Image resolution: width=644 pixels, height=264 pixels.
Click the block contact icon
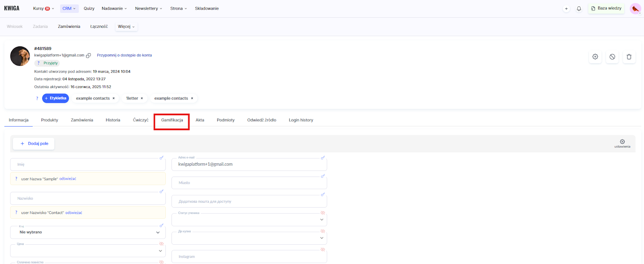pos(612,57)
